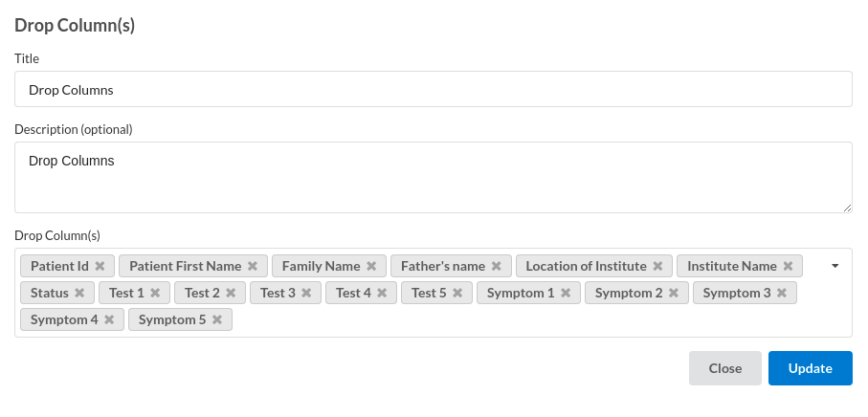Open the Drop Column(s) dropdown arrow

pyautogui.click(x=835, y=266)
